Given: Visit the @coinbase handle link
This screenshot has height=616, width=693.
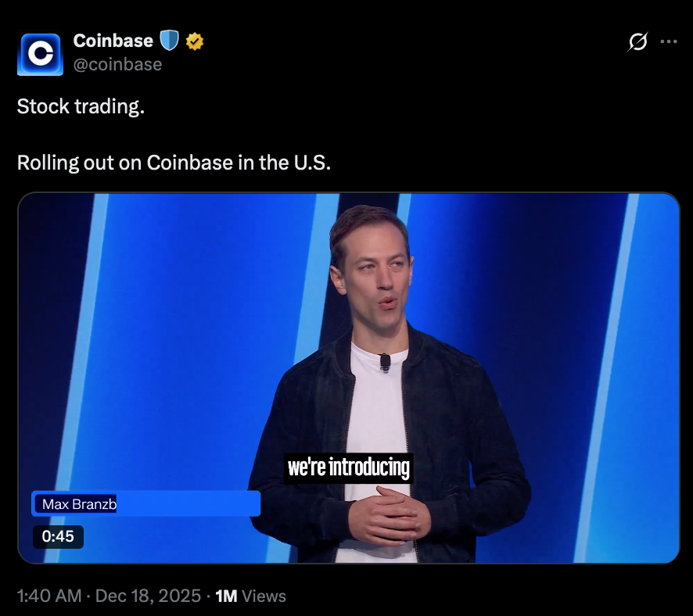Looking at the screenshot, I should [117, 64].
